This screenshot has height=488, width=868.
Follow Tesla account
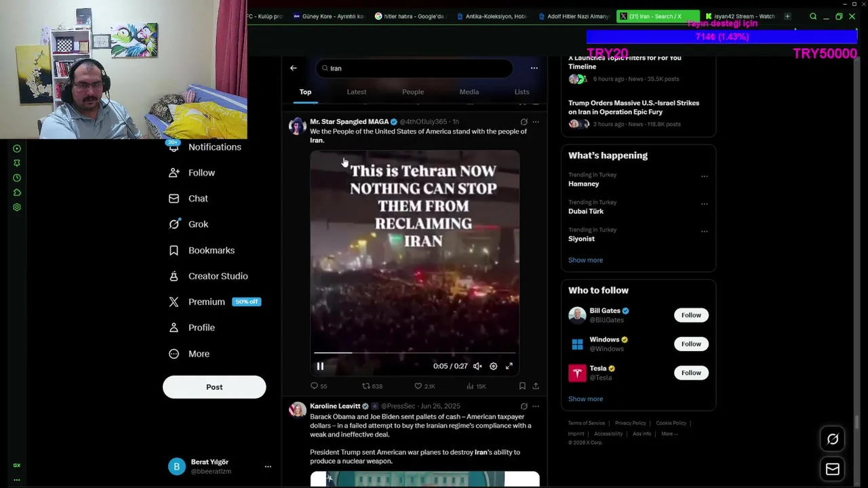[691, 373]
